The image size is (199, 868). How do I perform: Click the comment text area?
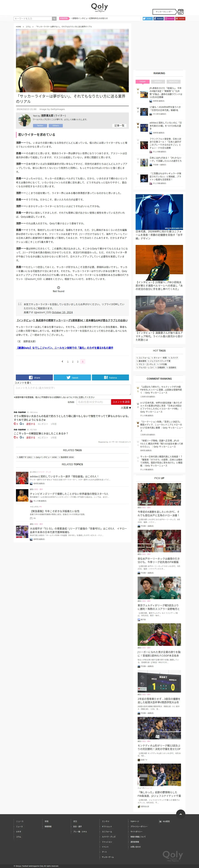[x=72, y=390]
